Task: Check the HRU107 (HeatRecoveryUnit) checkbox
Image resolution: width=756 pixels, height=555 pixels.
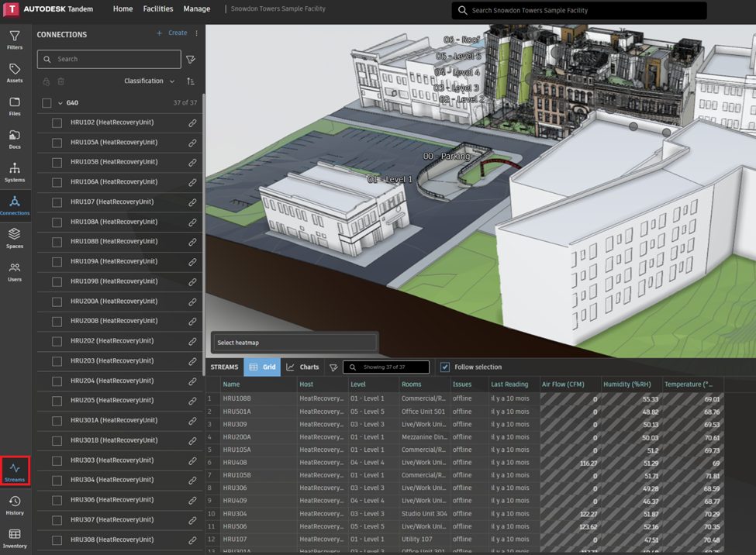Action: click(x=57, y=202)
